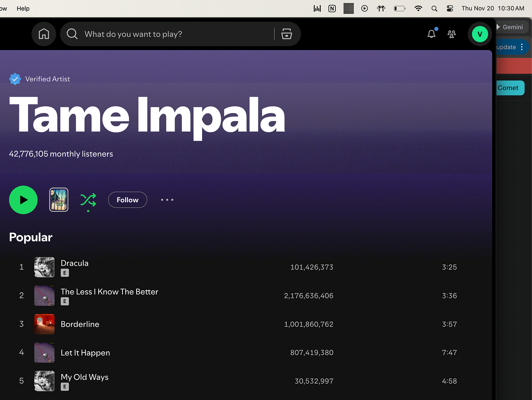Image resolution: width=532 pixels, height=400 pixels.
Task: Open the profile menu with avatar V
Action: pos(480,34)
